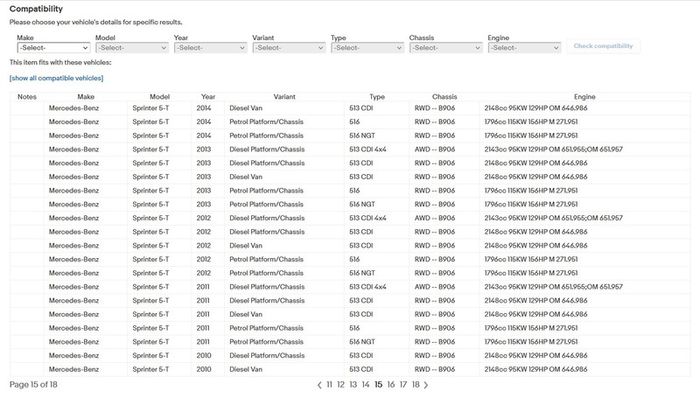Image resolution: width=700 pixels, height=397 pixels.
Task: Select 2013 'AWD -- B906' chassis cell
Action: (x=435, y=150)
